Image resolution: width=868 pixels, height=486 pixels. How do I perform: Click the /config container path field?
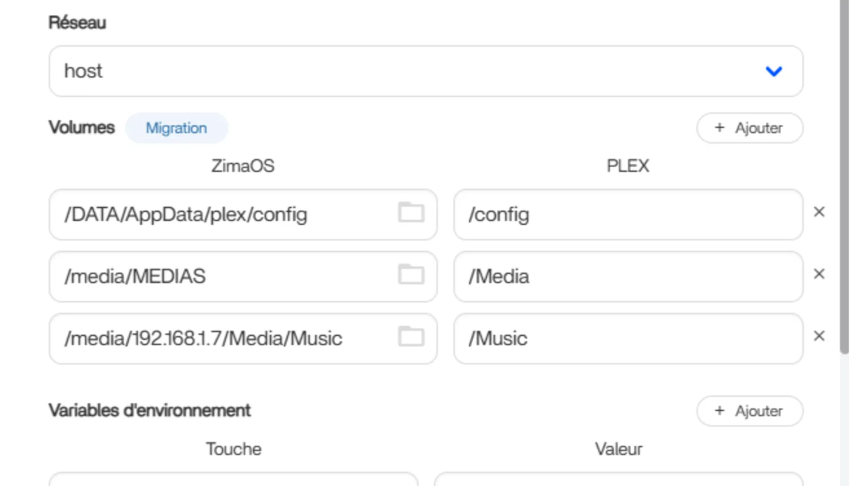click(628, 215)
